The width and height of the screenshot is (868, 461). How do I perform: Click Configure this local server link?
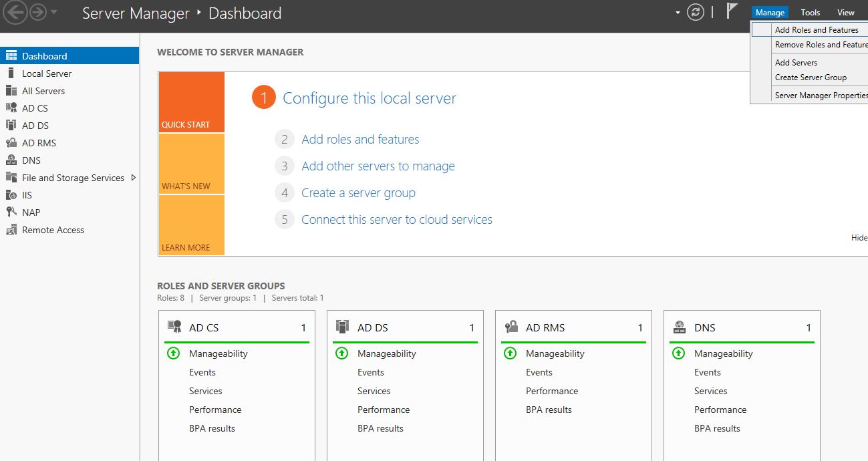(370, 98)
